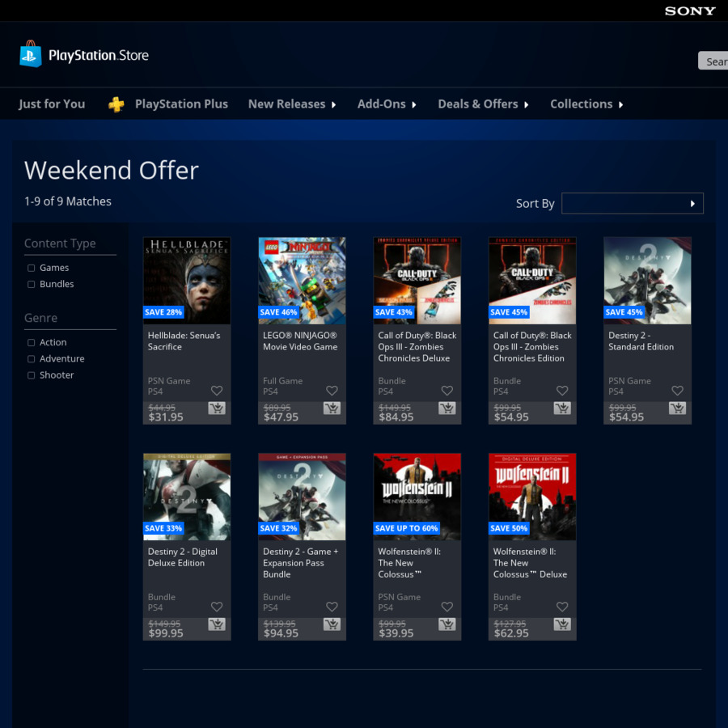The width and height of the screenshot is (728, 728).
Task: Add Destiny 2 - Digital Deluxe Edition to cart
Action: point(217,624)
